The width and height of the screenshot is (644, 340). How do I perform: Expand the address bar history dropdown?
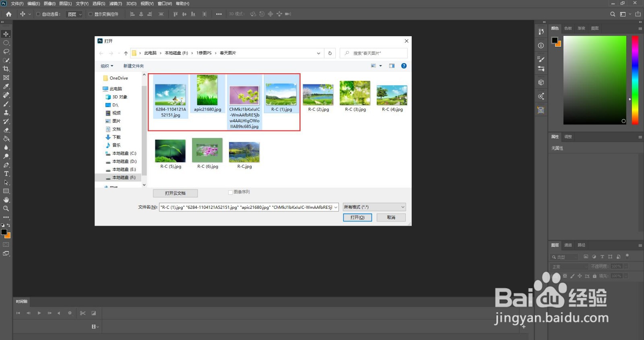(x=318, y=53)
